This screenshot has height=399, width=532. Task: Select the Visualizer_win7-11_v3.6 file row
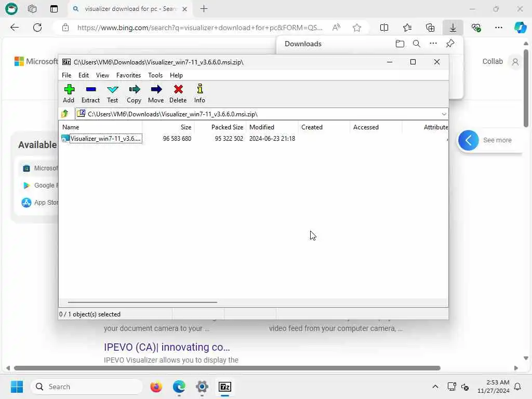click(x=101, y=138)
